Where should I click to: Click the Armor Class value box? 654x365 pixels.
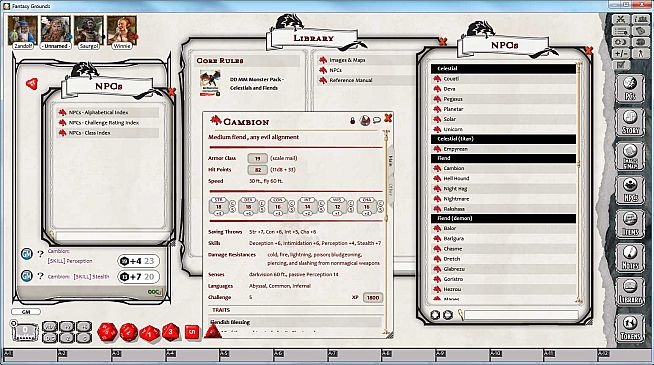coord(257,159)
